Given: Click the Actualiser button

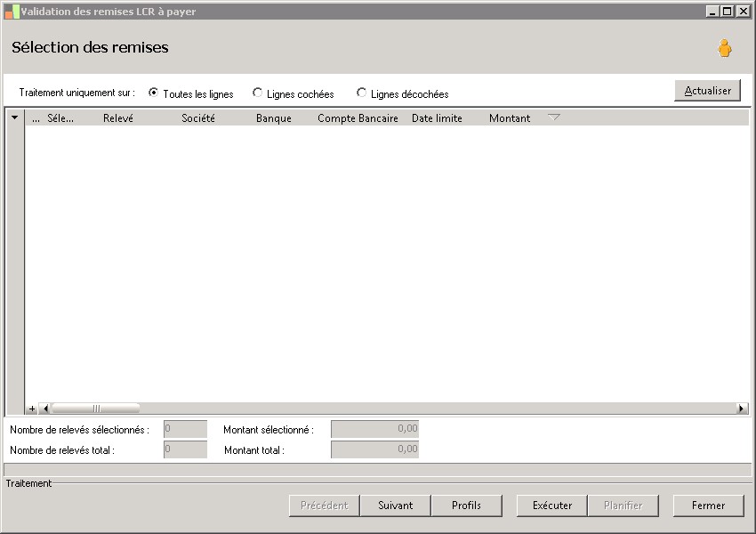Looking at the screenshot, I should point(707,91).
